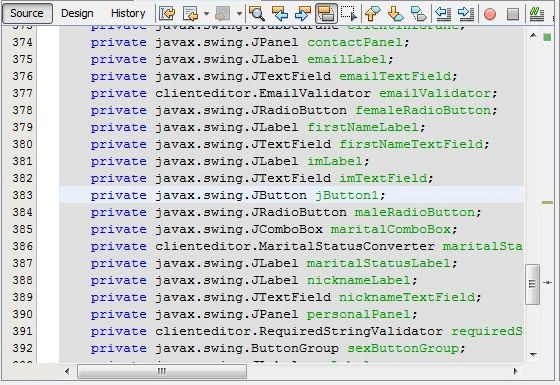Click the current-line marker in error stripe
The image size is (560, 385).
(x=547, y=282)
